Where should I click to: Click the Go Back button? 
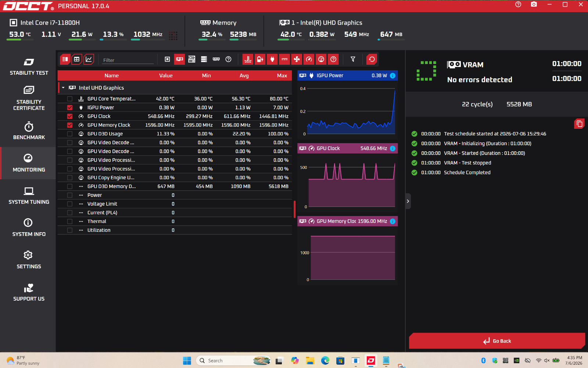tap(497, 341)
